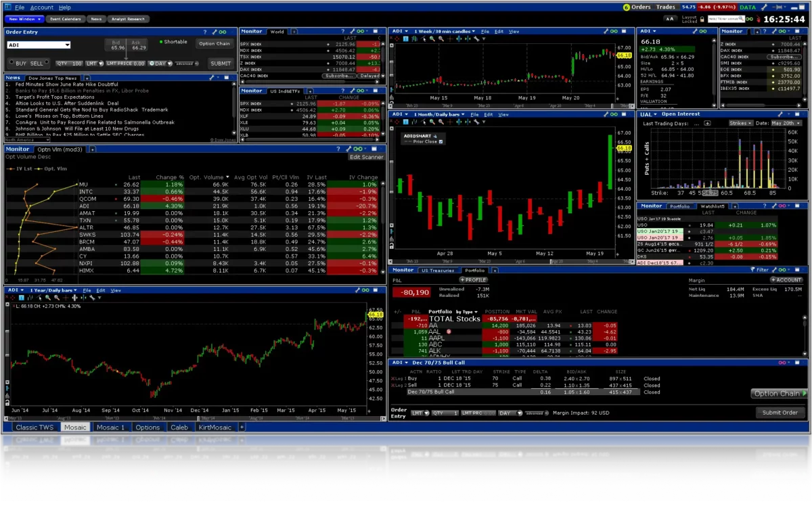The image size is (812, 506).
Task: Select the SELL toggle in Order Entry
Action: pos(37,64)
